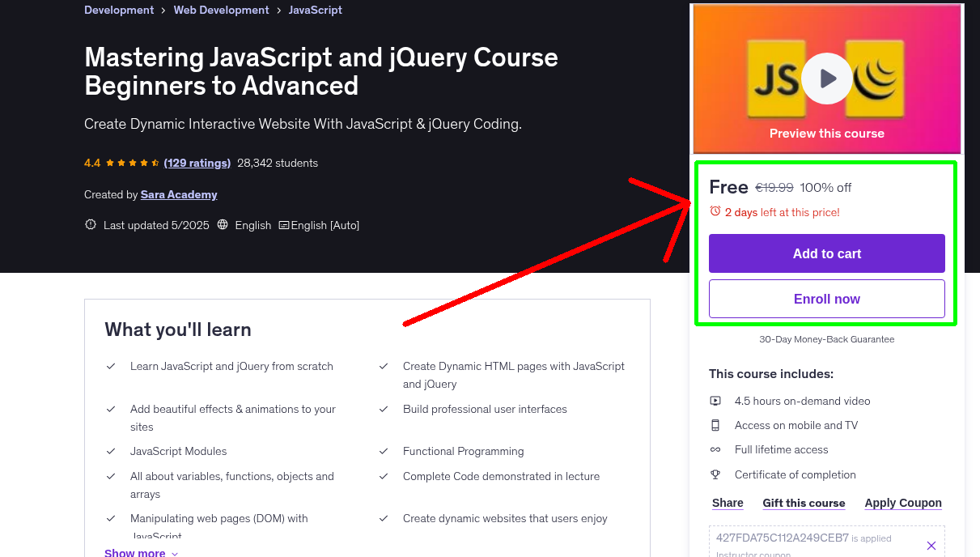Click the on-demand video icon
Image resolution: width=980 pixels, height=557 pixels.
[x=715, y=400]
